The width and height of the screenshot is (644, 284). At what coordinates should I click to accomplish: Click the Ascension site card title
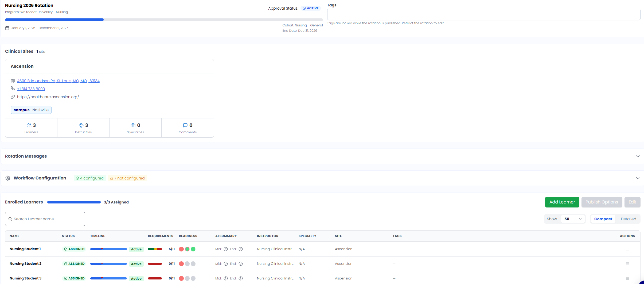point(22,66)
